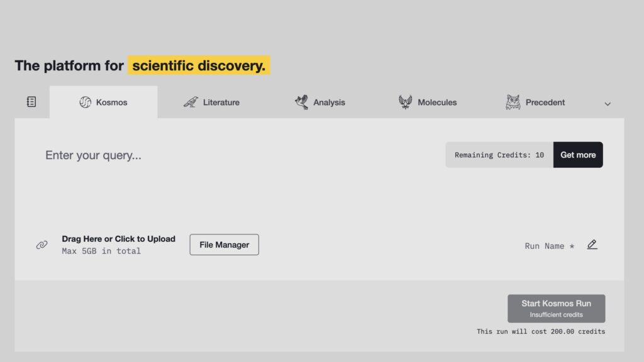The image size is (644, 362).
Task: Click Drag Here or Click to Upload
Action: point(118,239)
